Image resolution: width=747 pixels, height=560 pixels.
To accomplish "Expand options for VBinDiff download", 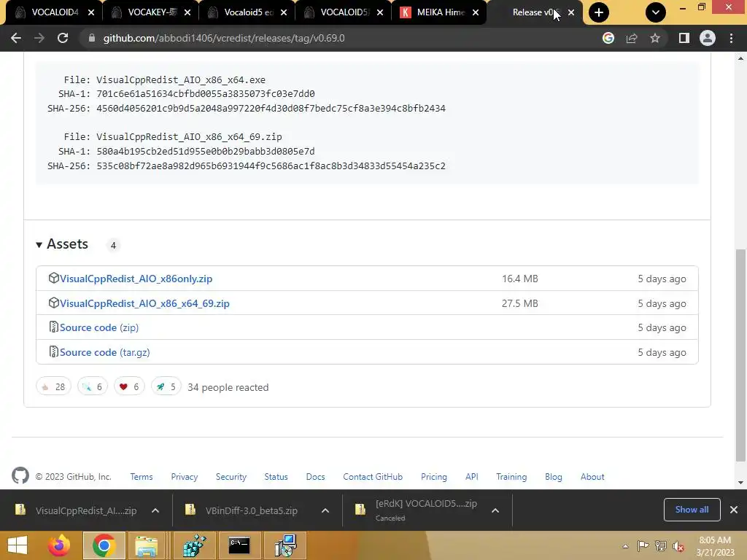I will tap(325, 510).
